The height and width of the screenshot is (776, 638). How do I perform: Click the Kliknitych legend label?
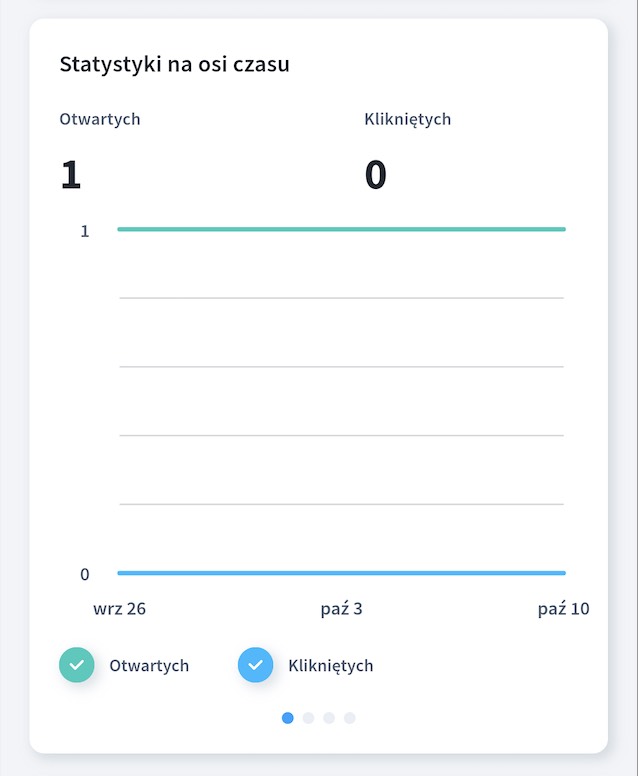[331, 666]
